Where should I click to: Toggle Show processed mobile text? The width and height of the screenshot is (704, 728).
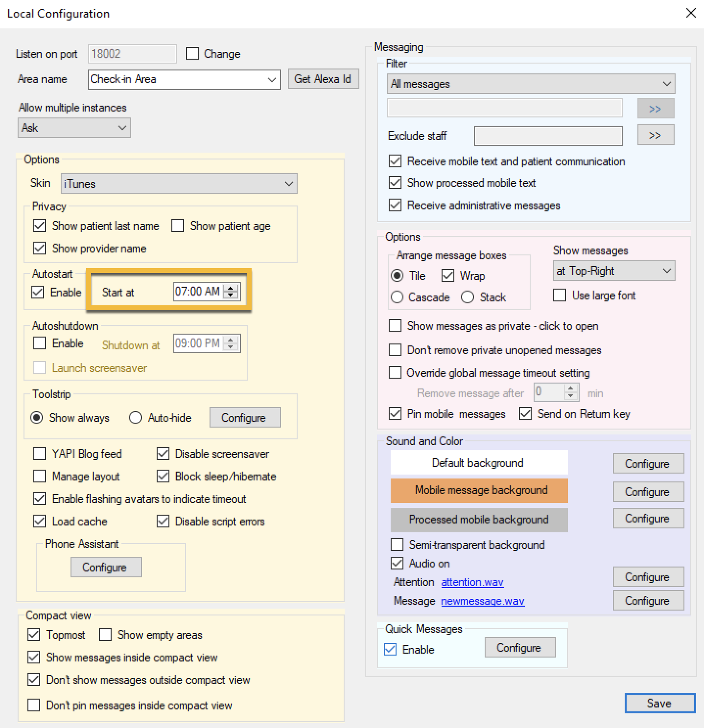(395, 182)
